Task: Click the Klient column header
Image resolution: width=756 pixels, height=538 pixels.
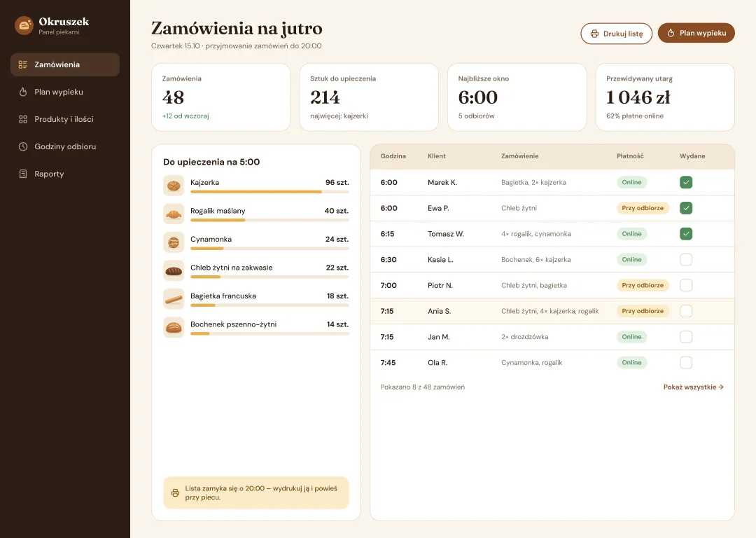Action: pyautogui.click(x=437, y=156)
